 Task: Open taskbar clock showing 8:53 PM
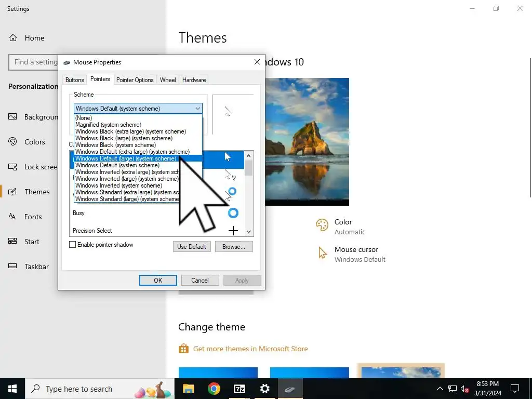[x=487, y=389]
